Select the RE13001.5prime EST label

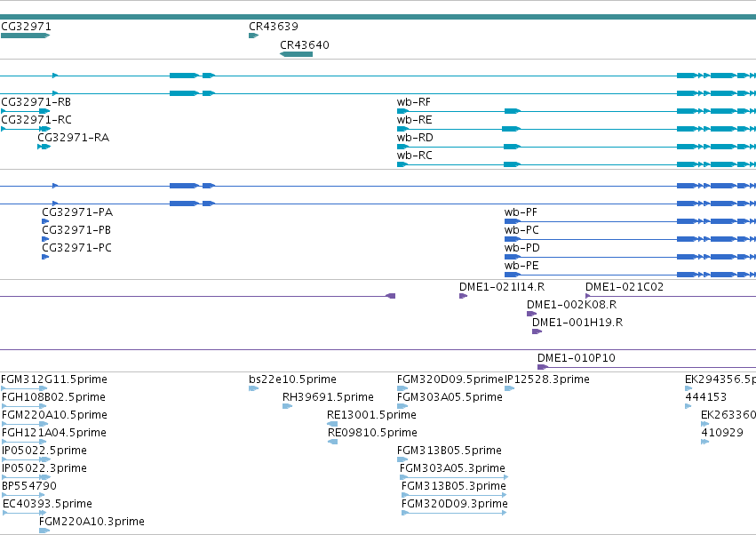pos(371,415)
